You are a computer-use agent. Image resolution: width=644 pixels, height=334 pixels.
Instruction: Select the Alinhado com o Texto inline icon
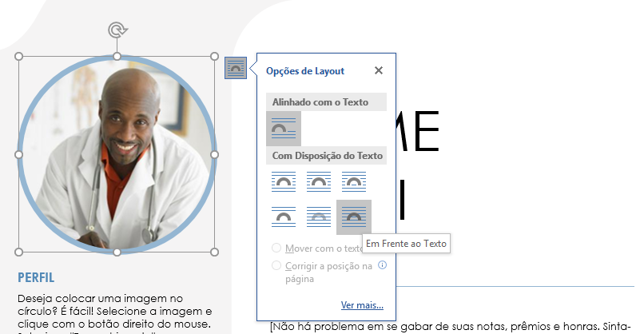coord(284,129)
